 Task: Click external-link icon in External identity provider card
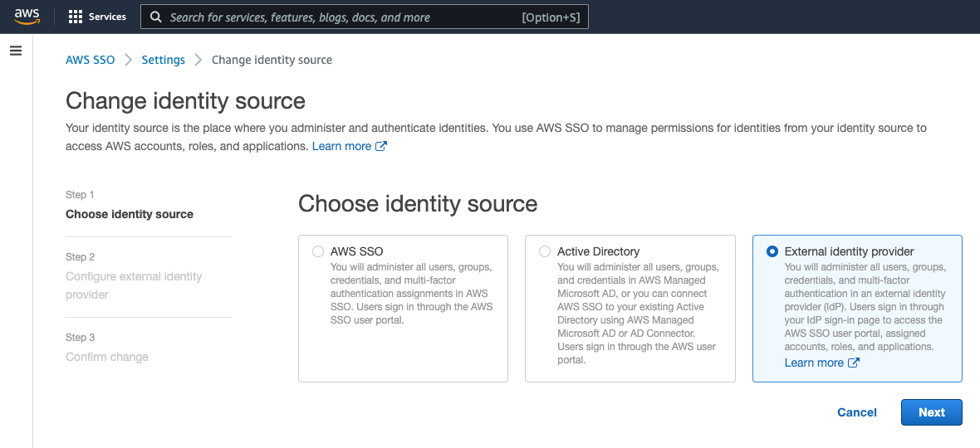point(853,363)
